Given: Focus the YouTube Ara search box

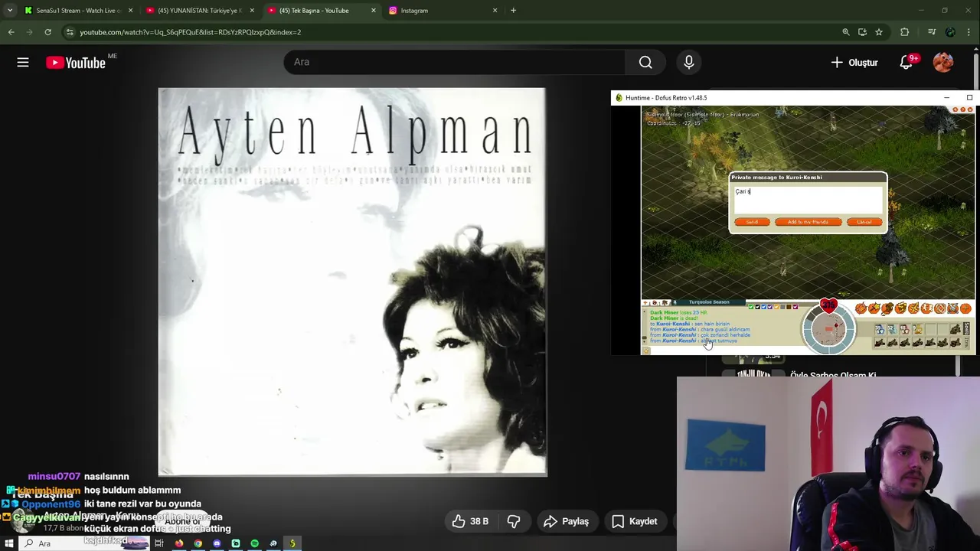Looking at the screenshot, I should tap(455, 62).
